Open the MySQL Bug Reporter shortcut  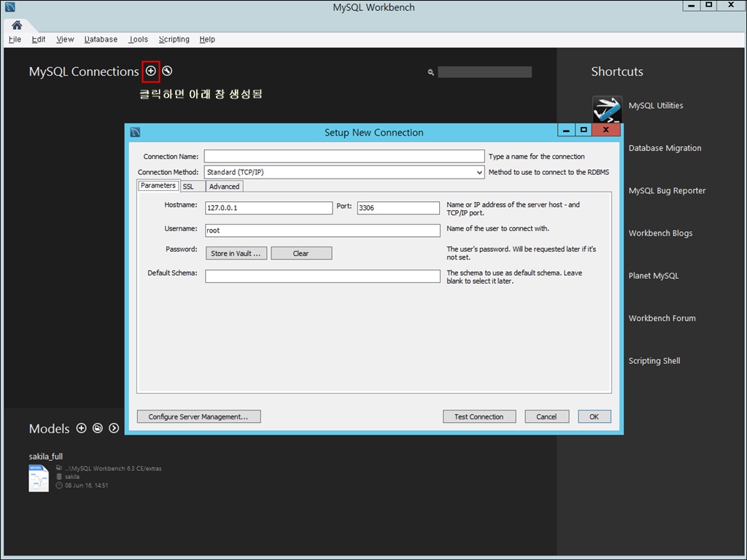click(667, 190)
